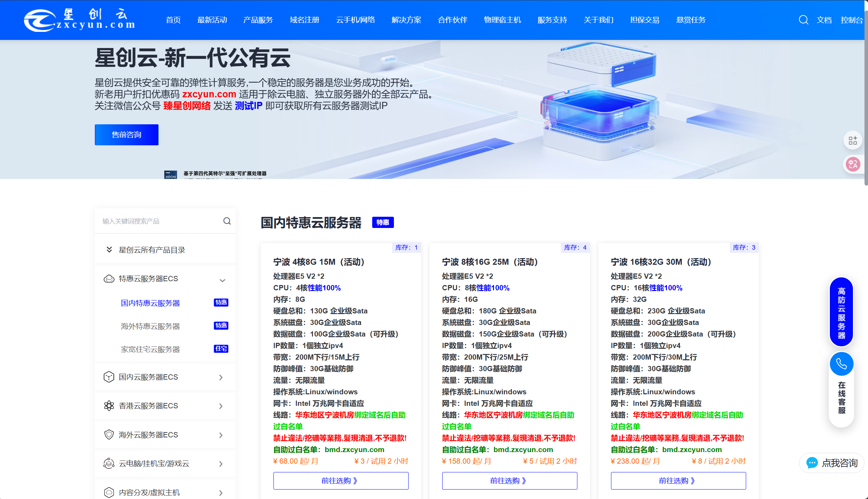Expand the 内容分发/虚拟主机 category arrow
Screen dimensions: 868x499
(x=221, y=493)
